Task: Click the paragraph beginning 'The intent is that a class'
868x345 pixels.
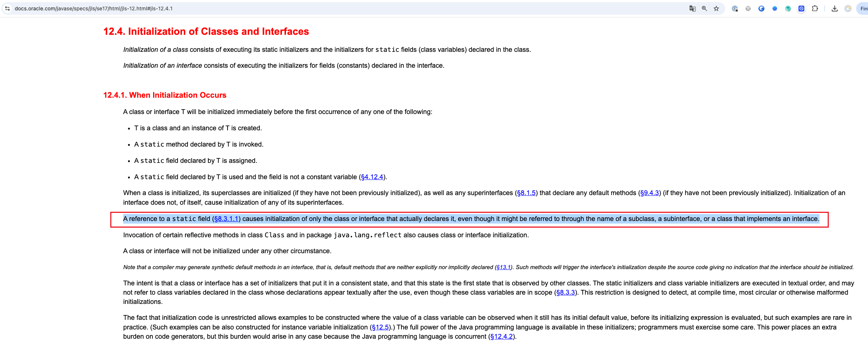Action: [x=488, y=292]
